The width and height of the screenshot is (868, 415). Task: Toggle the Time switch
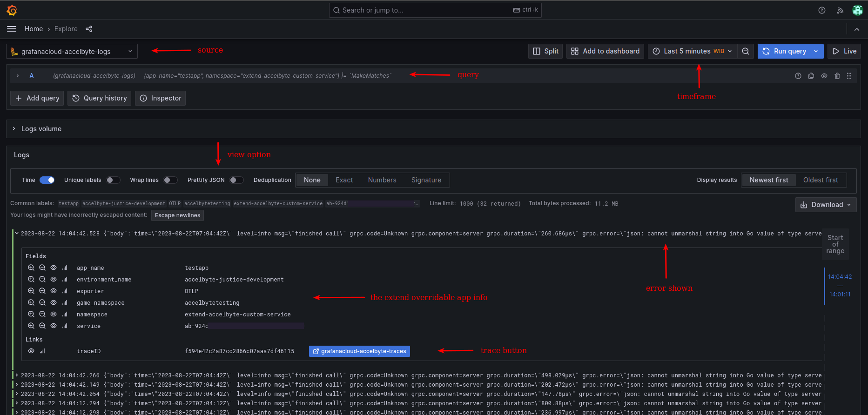click(x=47, y=180)
